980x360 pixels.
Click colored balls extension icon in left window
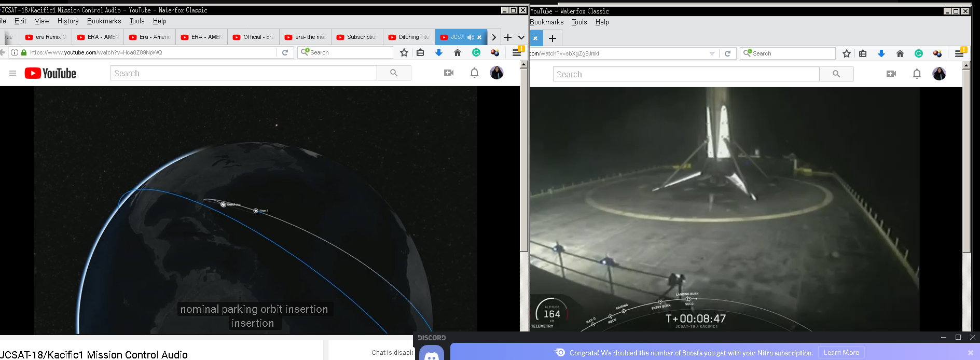click(495, 52)
